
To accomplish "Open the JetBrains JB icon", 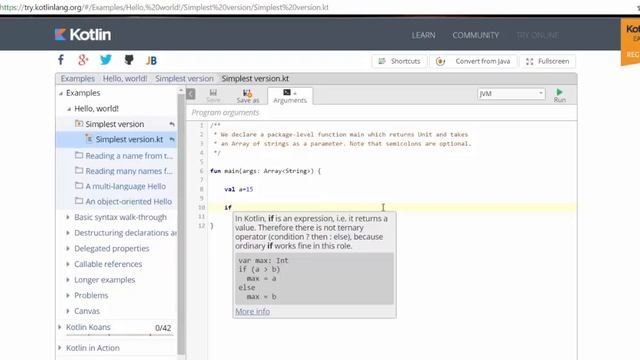I will 151,60.
